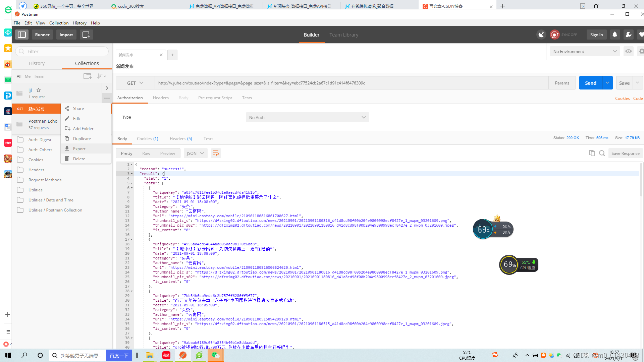644x362 pixels.
Task: Create a new folder with the folder icon
Action: (x=87, y=76)
